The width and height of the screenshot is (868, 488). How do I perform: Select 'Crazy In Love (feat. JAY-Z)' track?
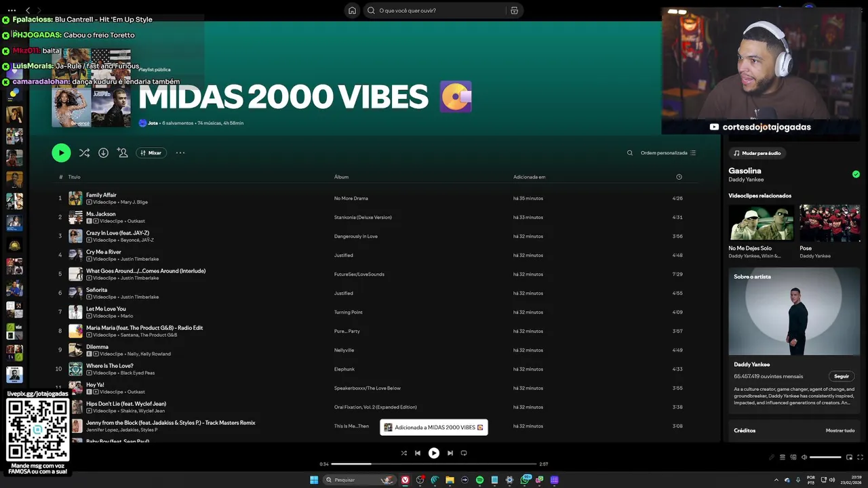(x=117, y=233)
